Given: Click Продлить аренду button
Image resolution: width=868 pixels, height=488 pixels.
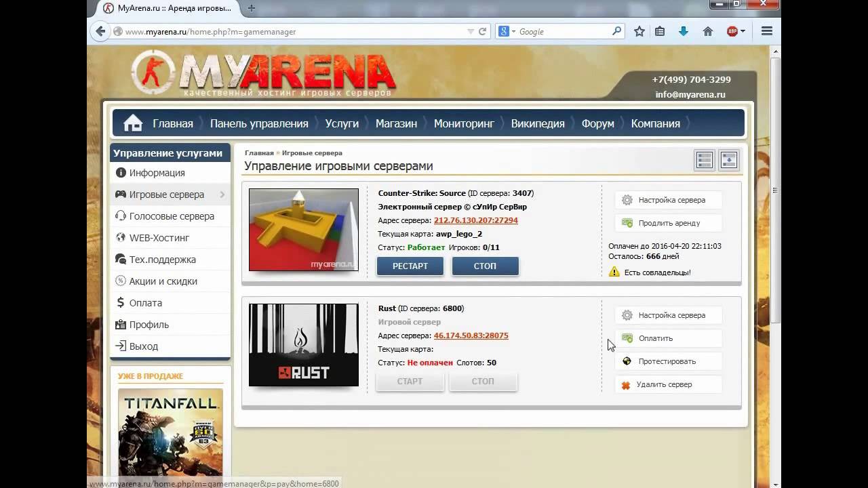Looking at the screenshot, I should coord(668,223).
